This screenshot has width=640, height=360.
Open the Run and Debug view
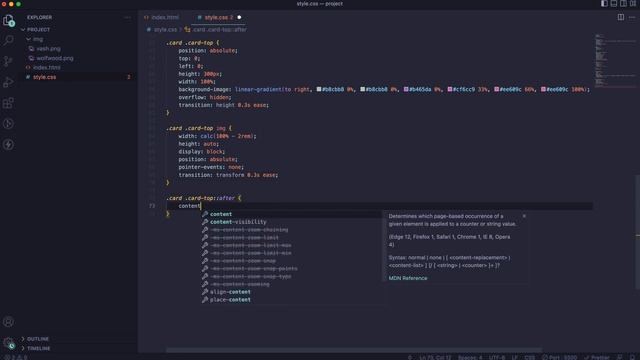point(8,82)
